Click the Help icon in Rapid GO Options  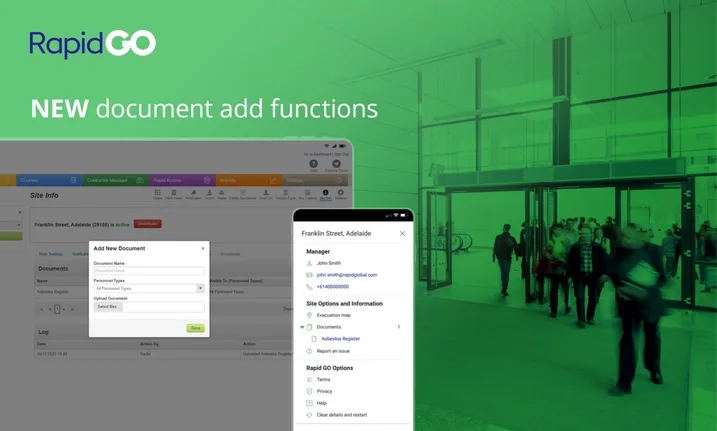(x=309, y=404)
